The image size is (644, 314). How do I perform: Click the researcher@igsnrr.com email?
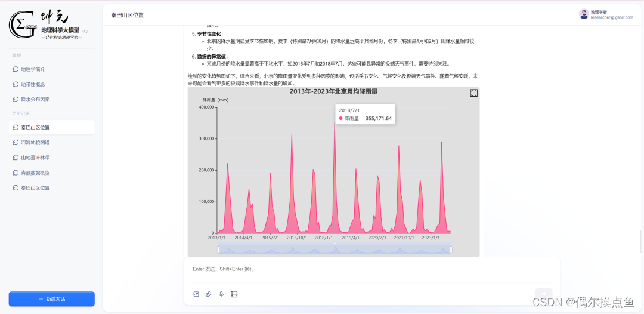coord(612,17)
